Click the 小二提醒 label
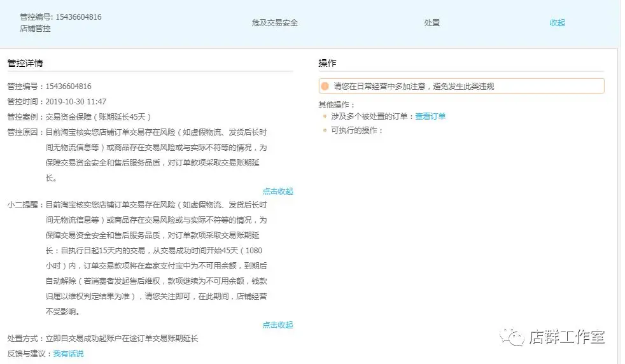The image size is (625, 364). tap(23, 204)
